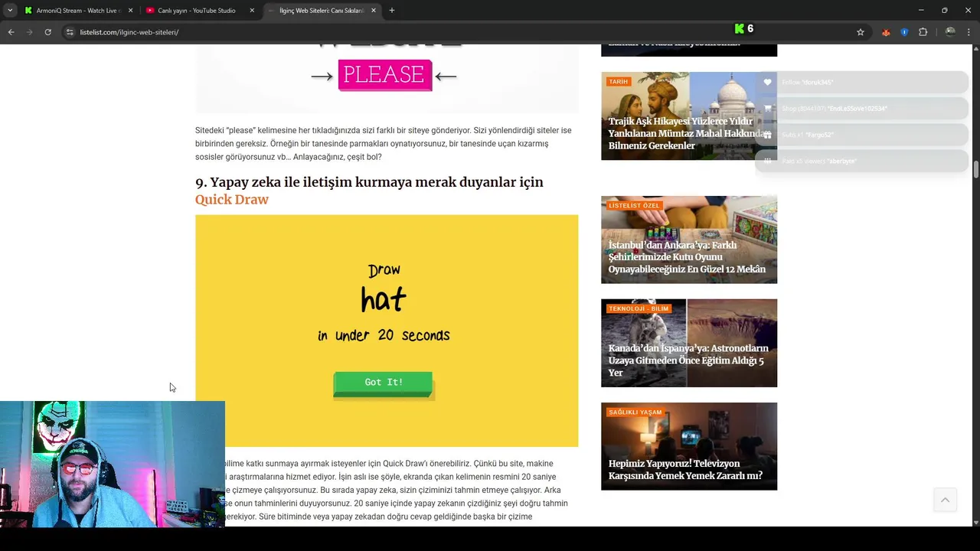Click the scrollbar down arrow
This screenshot has width=980, height=551.
976,522
